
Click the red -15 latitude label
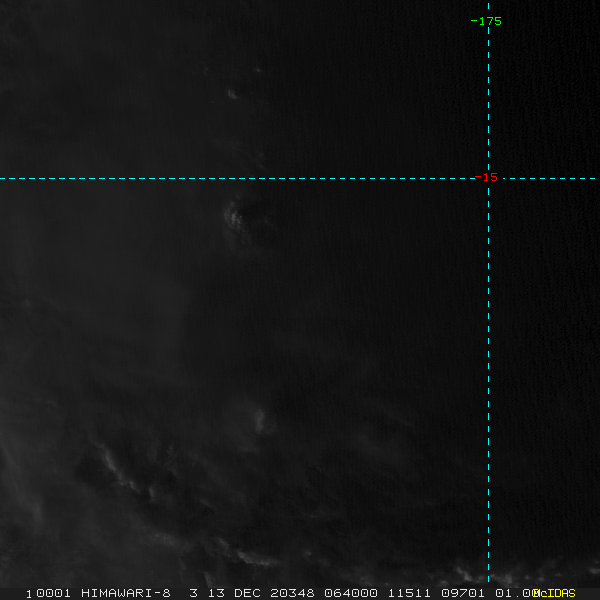tap(487, 178)
